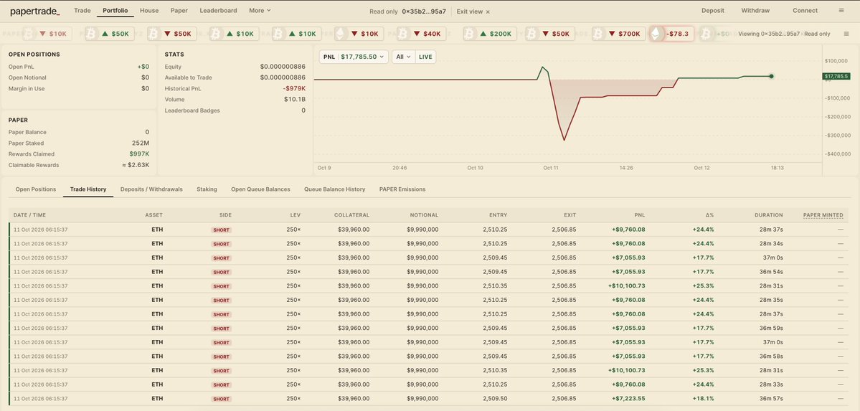Open the Staking tab

coord(207,189)
